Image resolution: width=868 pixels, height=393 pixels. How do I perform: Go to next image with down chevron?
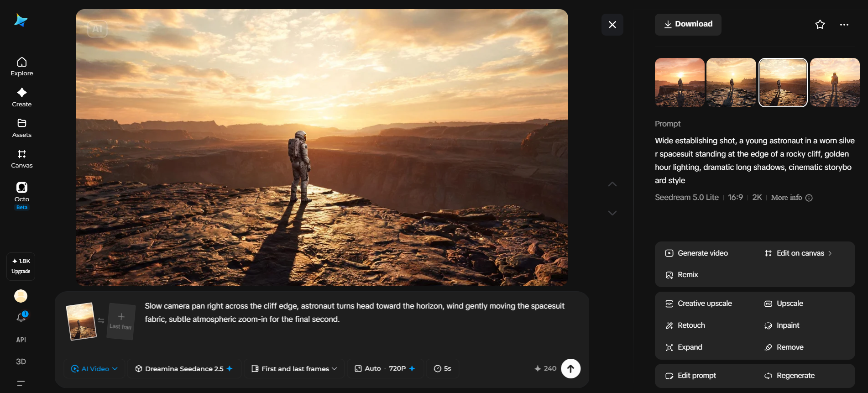click(612, 213)
